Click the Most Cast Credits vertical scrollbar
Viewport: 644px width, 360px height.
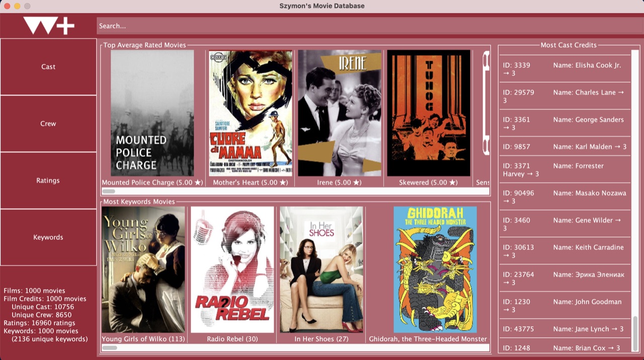[x=635, y=201]
